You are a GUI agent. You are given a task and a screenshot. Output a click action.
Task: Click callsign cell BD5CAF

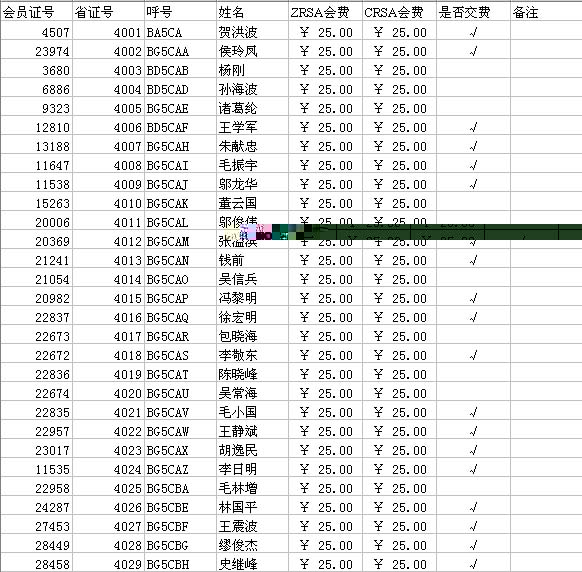pyautogui.click(x=180, y=125)
